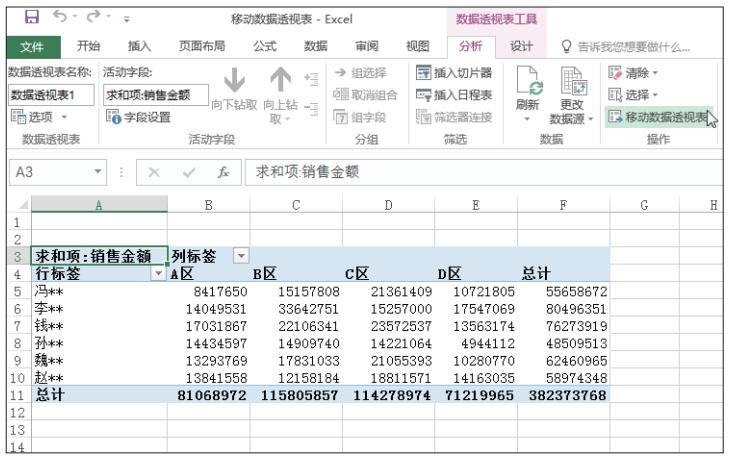Screen dimensions: 732x461
Task: Select the 分析 contextual tab
Action: 470,46
